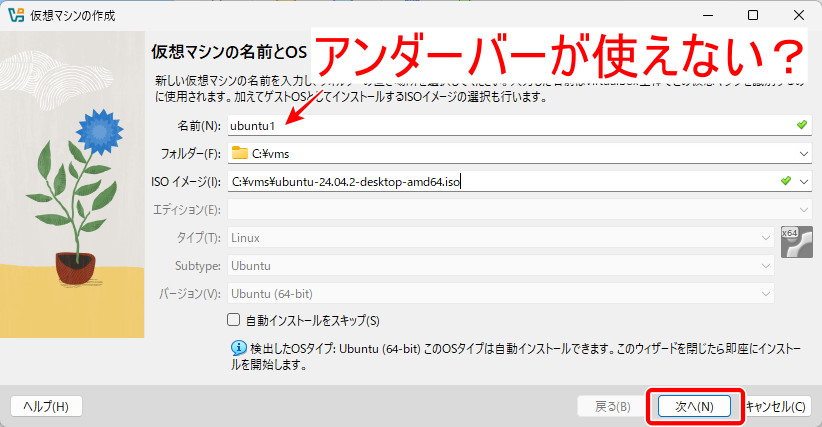Expand the フォルダー dropdown arrow
The image size is (822, 427).
[x=804, y=154]
